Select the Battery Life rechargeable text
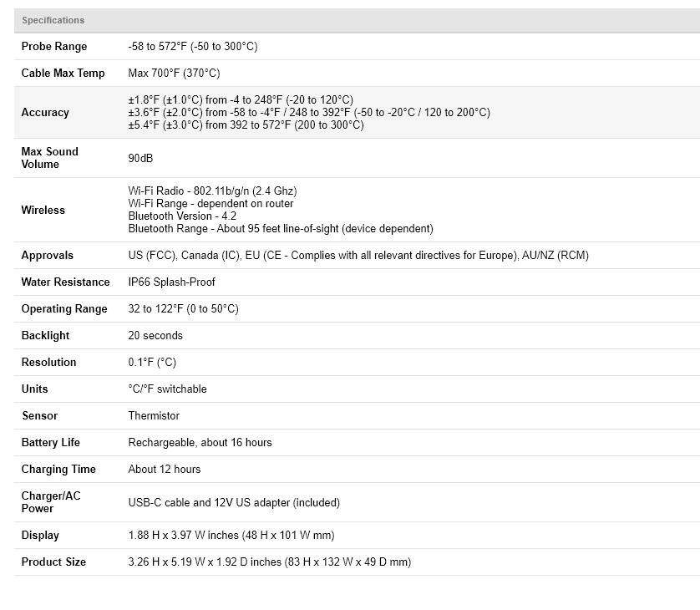This screenshot has width=700, height=610. coord(200,443)
